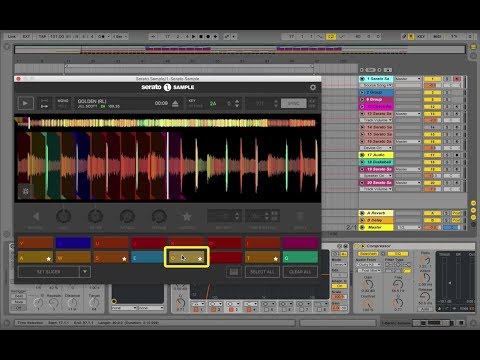Open the keyboard view icon

pos(234,272)
